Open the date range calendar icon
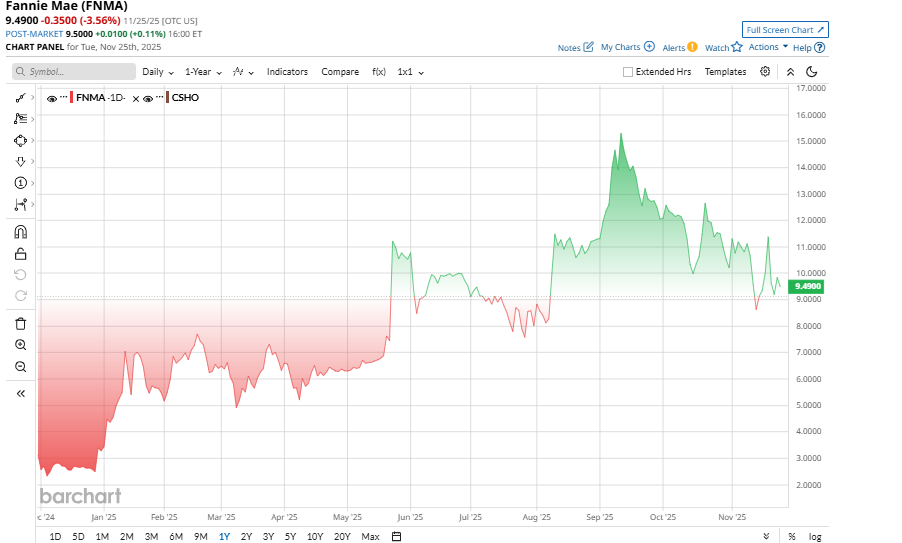Screen dimensions: 902x543 pos(396,536)
